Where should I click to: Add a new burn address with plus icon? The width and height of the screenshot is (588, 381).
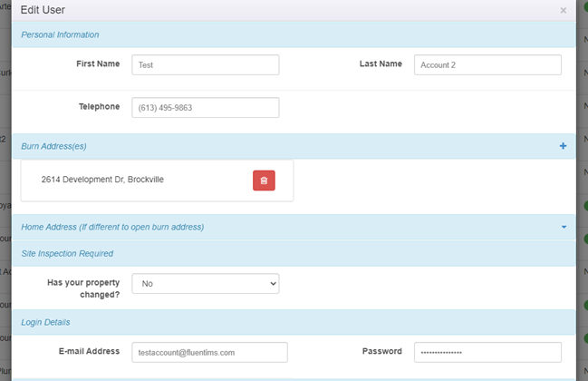563,146
